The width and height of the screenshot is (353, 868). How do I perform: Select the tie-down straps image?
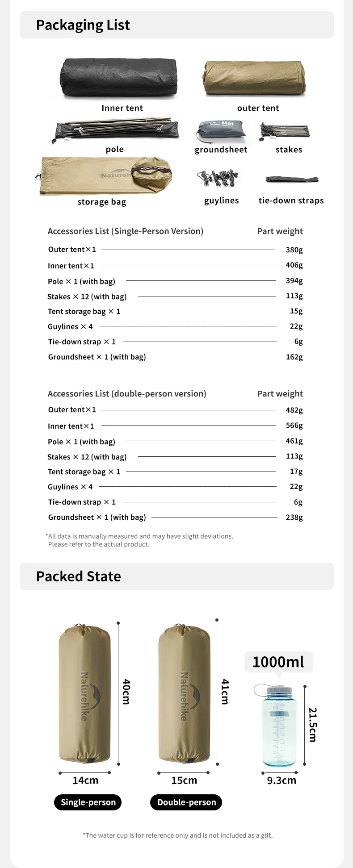pyautogui.click(x=291, y=179)
